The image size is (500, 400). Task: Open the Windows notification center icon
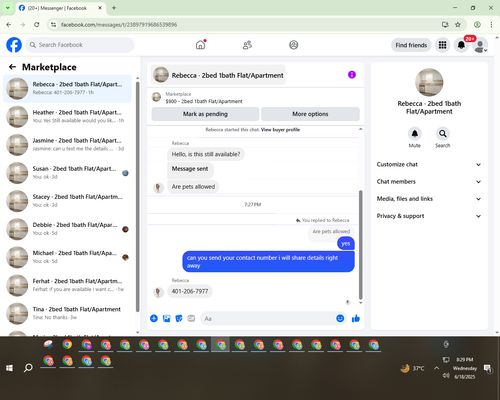(x=488, y=368)
